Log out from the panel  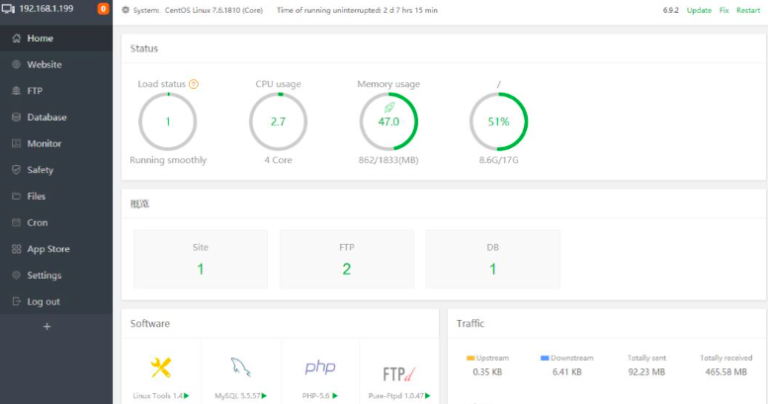point(43,302)
